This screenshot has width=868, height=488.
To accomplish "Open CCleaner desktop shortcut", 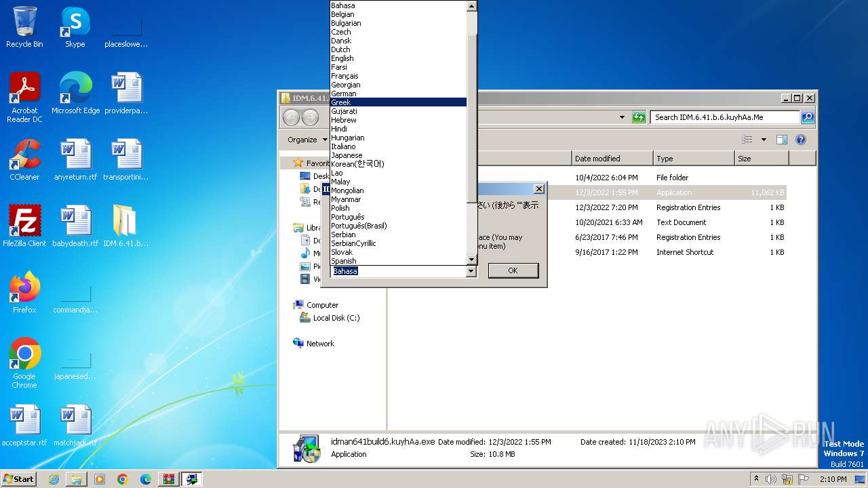I will pos(24,160).
